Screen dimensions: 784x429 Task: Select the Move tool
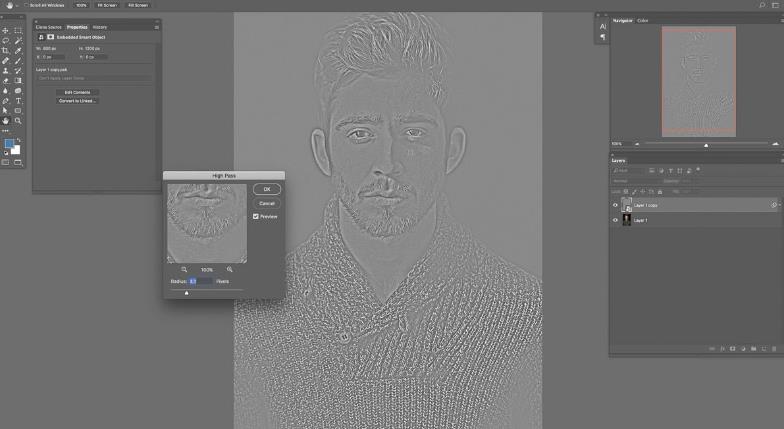6,30
